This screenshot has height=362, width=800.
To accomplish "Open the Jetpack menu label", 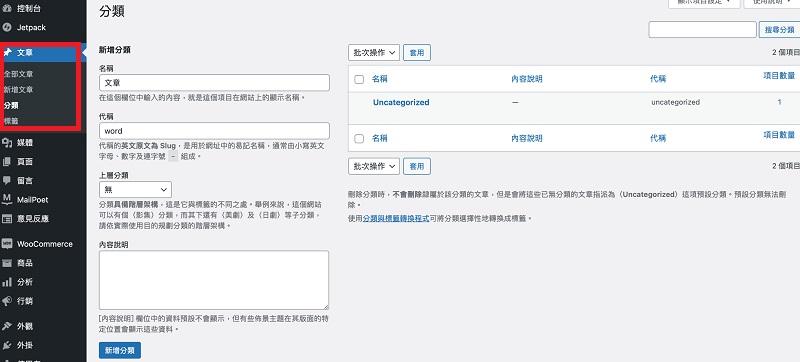I will (31, 28).
